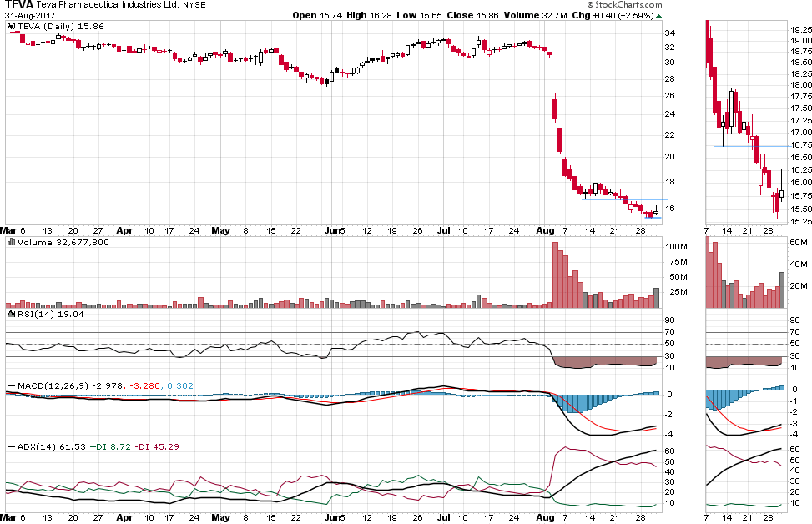Click the MACD value -2.978 in the legend
This screenshot has height=524, width=812.
click(x=107, y=385)
